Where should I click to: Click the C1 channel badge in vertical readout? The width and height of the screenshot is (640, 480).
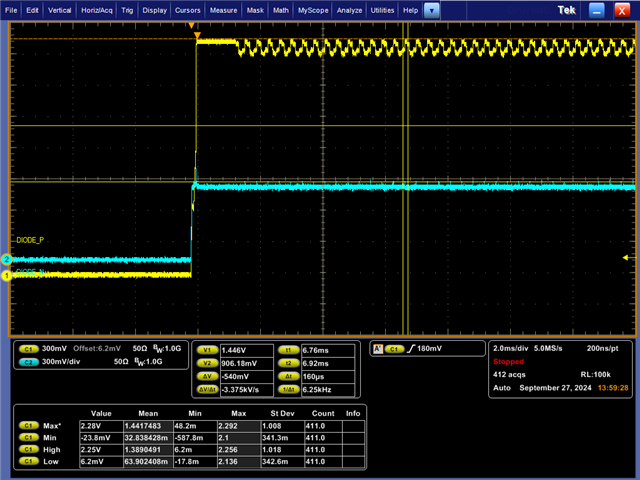pos(29,347)
